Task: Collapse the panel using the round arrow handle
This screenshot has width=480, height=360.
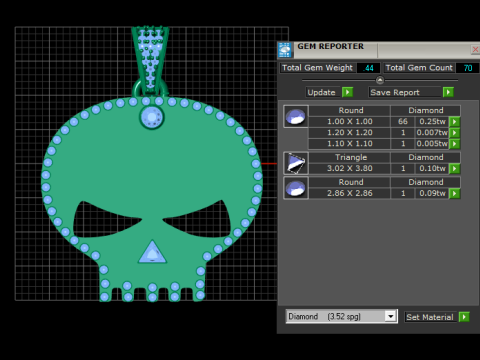Action: 380,80
